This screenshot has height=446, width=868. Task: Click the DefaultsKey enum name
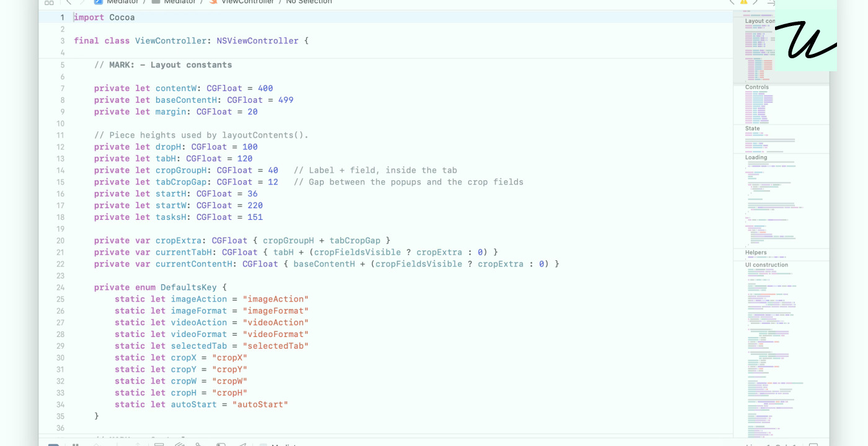tap(188, 287)
